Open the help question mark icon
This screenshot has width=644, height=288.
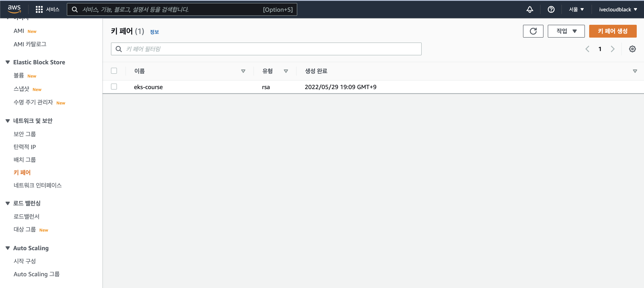point(551,9)
